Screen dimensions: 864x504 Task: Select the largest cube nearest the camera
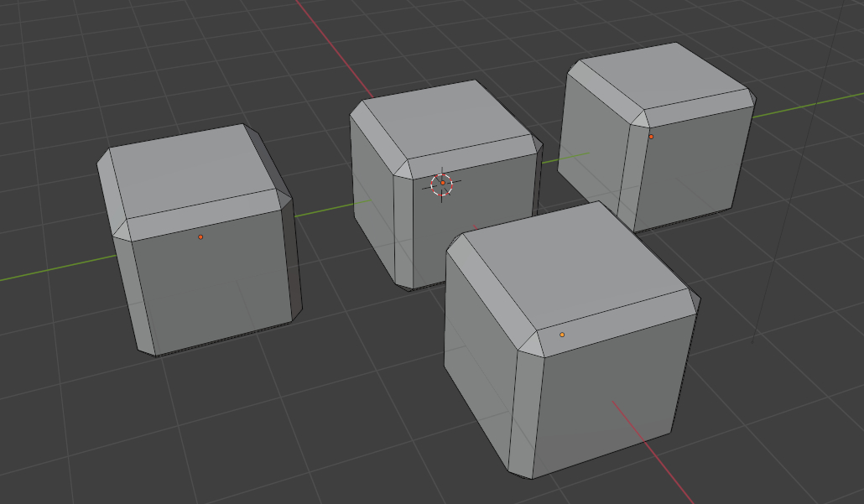[x=572, y=340]
